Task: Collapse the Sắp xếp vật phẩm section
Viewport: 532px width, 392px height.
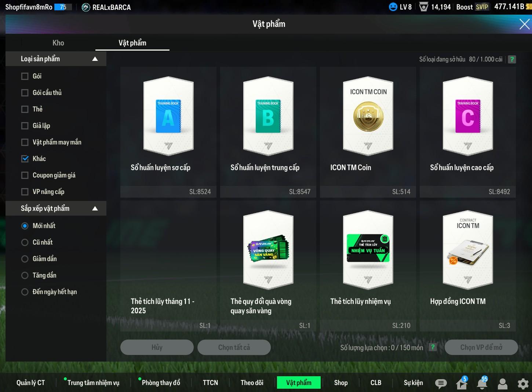Action: pos(95,209)
